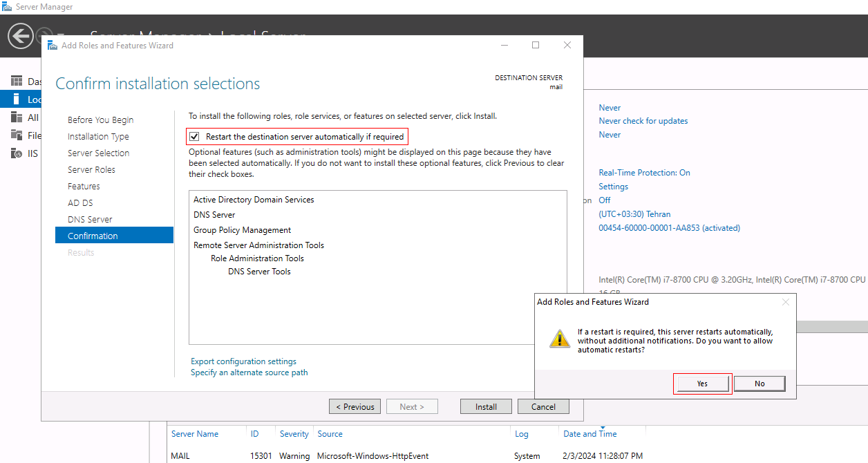Click the Server Manager title bar icon

pyautogui.click(x=7, y=7)
